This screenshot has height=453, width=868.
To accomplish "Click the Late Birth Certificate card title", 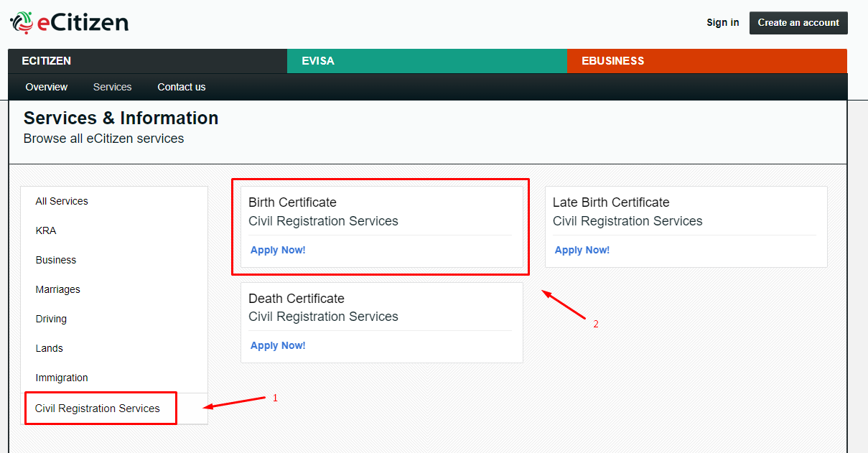I will point(611,202).
